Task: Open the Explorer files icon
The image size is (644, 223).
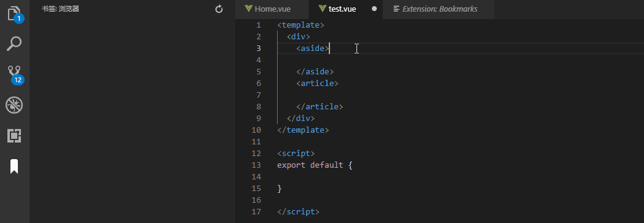Action: (x=14, y=14)
